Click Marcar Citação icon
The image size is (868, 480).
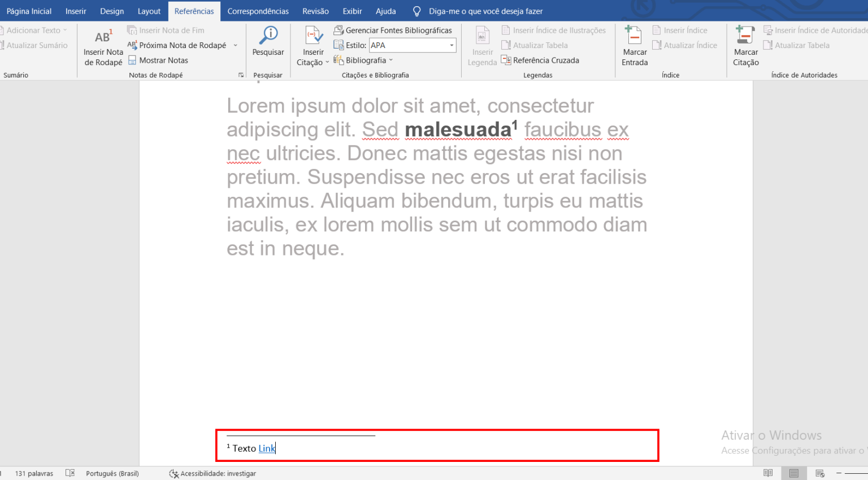[x=745, y=35]
